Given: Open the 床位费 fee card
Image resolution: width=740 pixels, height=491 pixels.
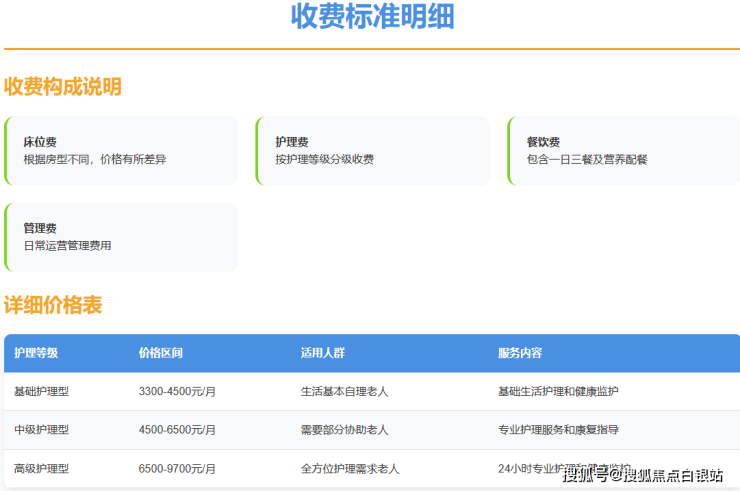Looking at the screenshot, I should [121, 151].
